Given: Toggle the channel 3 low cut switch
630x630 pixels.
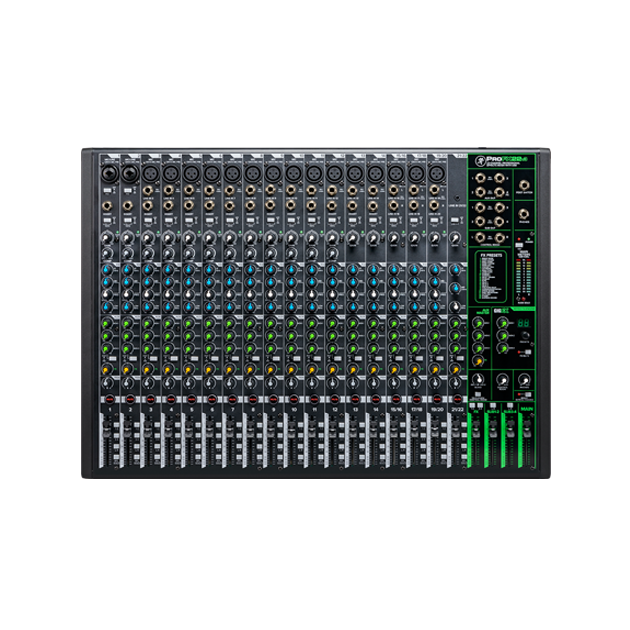Looking at the screenshot, I should [x=148, y=221].
